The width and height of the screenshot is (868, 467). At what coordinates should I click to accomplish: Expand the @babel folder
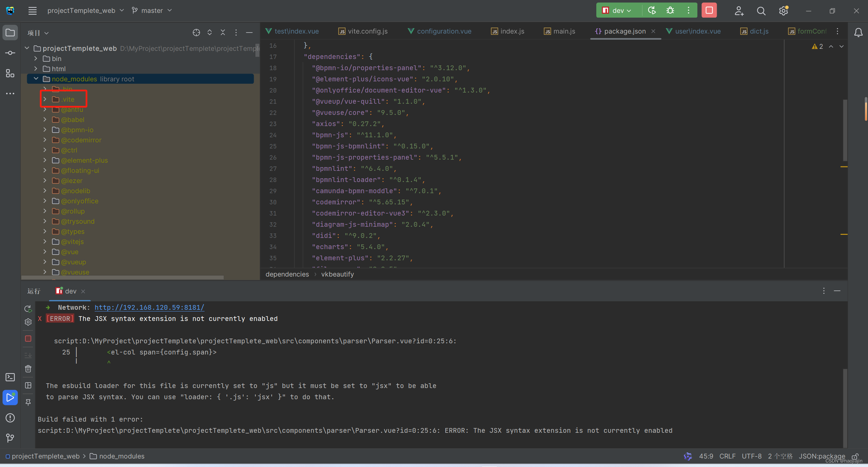click(x=45, y=120)
